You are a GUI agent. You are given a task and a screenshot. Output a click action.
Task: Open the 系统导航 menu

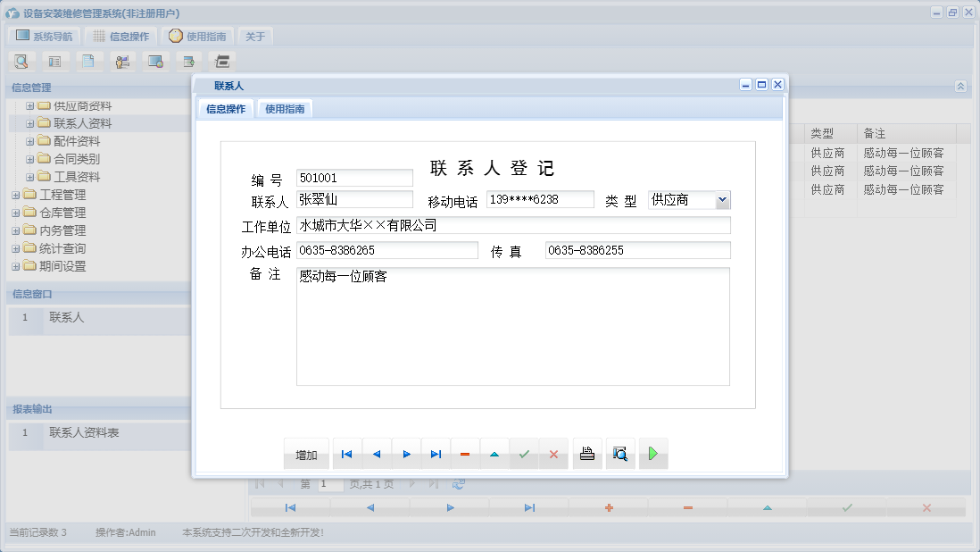pyautogui.click(x=43, y=35)
